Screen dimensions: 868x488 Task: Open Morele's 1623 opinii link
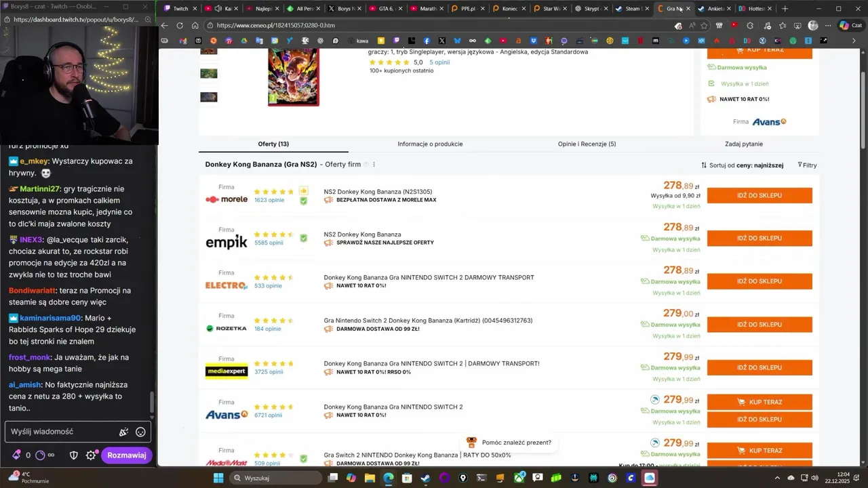pos(269,200)
